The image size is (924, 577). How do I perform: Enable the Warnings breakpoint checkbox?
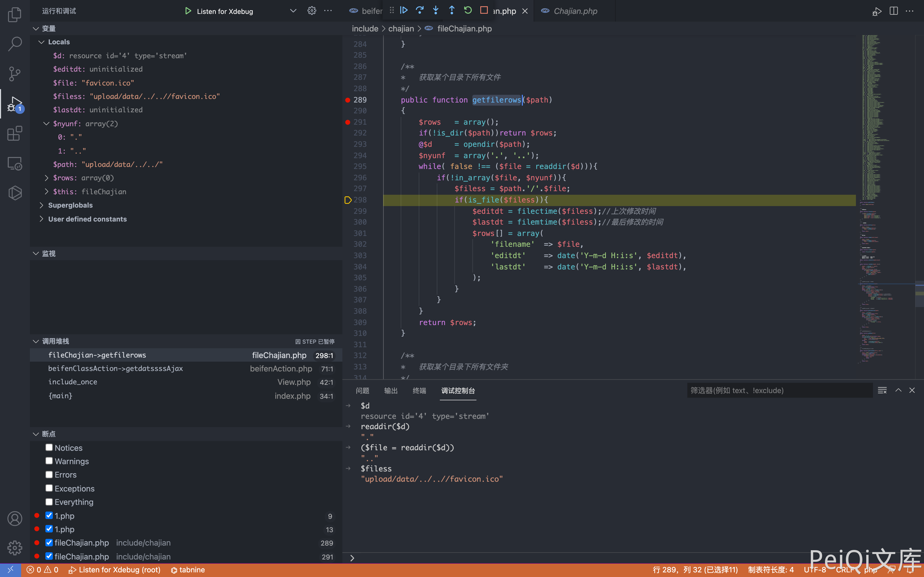[49, 461]
